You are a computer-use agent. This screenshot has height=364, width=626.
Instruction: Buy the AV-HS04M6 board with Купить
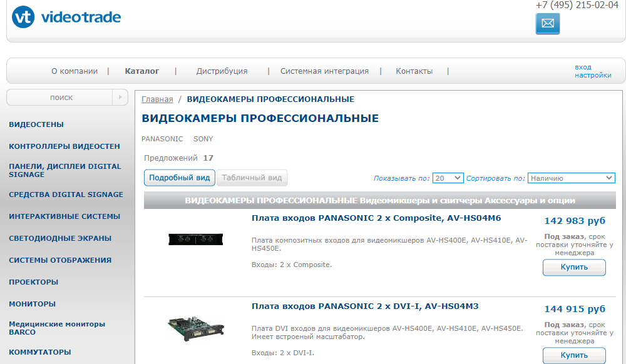click(574, 267)
